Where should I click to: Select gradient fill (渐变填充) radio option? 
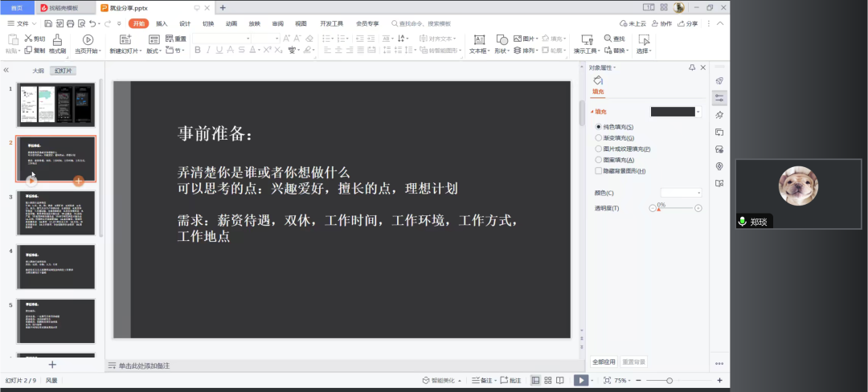pyautogui.click(x=598, y=138)
